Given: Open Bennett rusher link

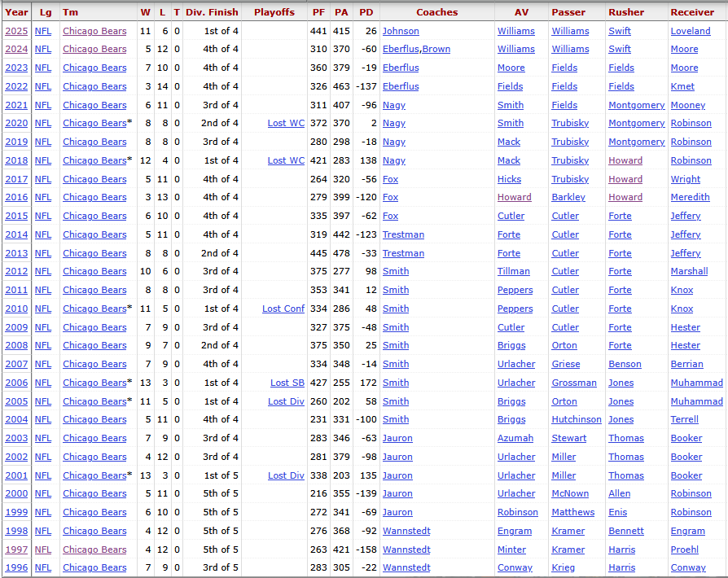Looking at the screenshot, I should coord(626,531).
